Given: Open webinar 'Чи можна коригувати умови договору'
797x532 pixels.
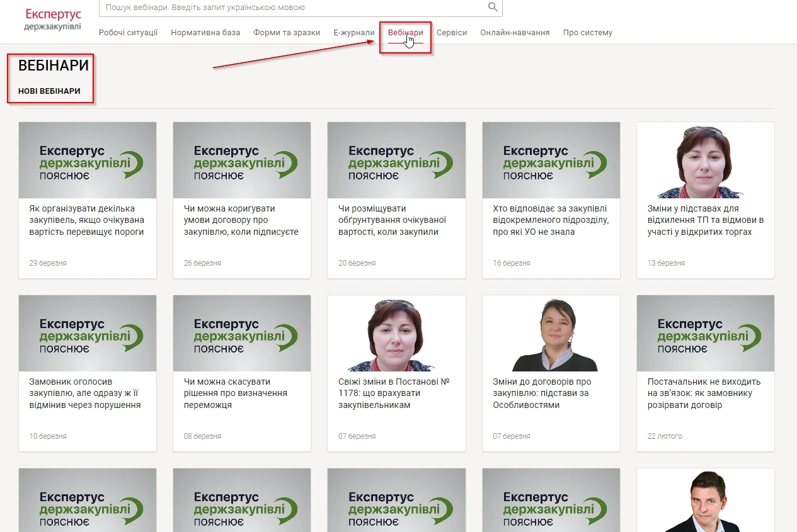Looking at the screenshot, I should tap(241, 220).
